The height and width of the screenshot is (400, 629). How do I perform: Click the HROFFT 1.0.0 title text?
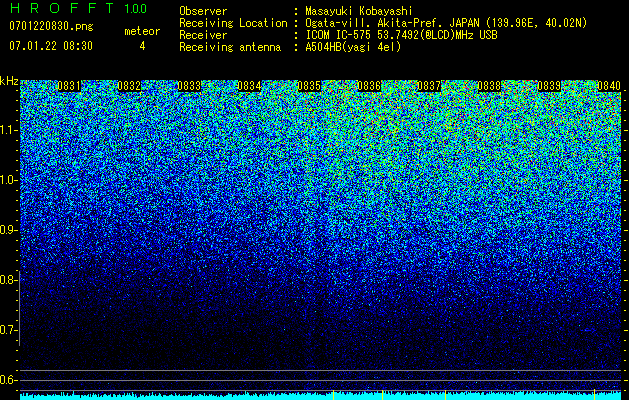tap(79, 8)
